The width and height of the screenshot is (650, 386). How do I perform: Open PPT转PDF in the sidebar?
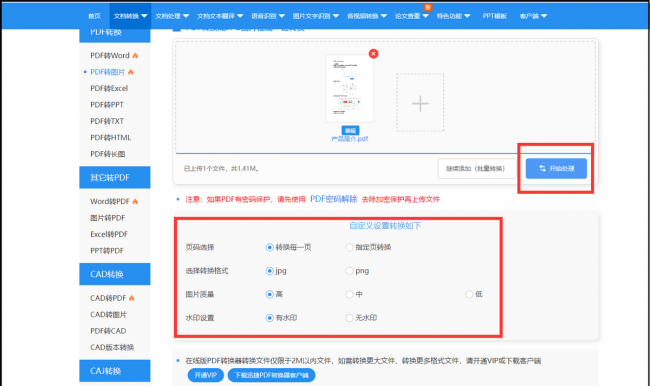pos(107,250)
